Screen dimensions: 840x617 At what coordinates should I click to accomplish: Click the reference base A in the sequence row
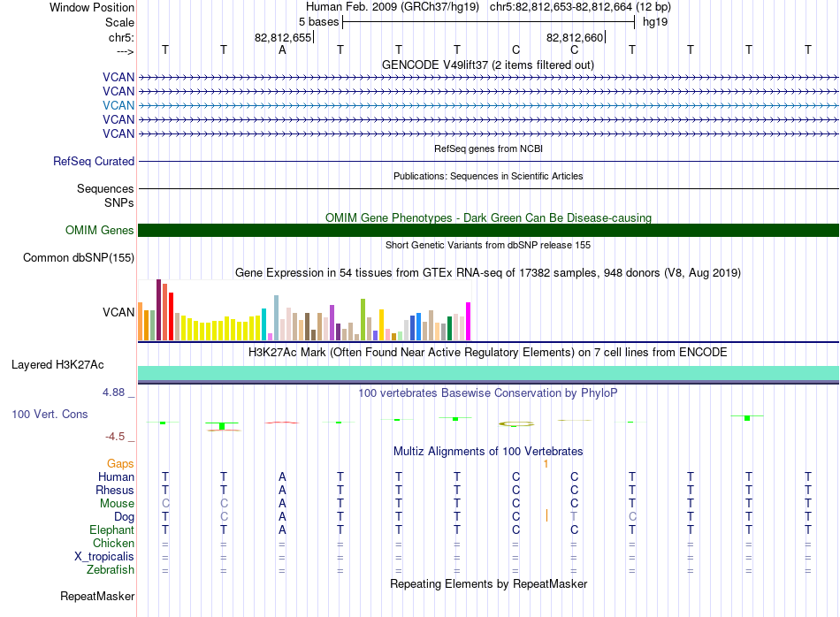point(282,50)
